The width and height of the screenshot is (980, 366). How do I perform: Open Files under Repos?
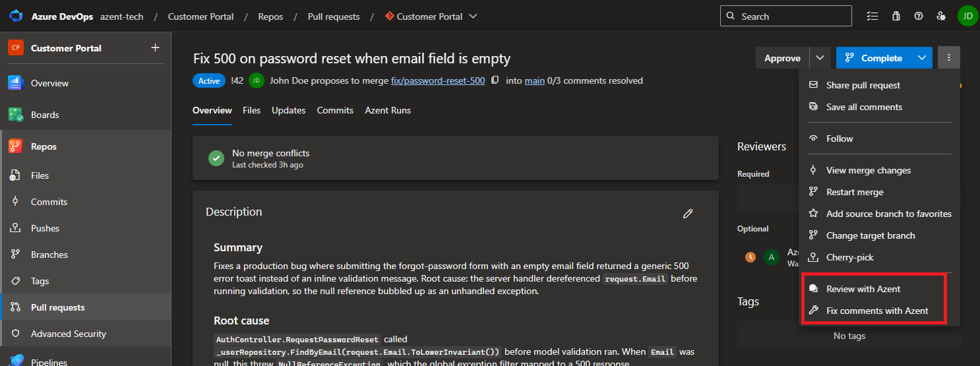86,175
